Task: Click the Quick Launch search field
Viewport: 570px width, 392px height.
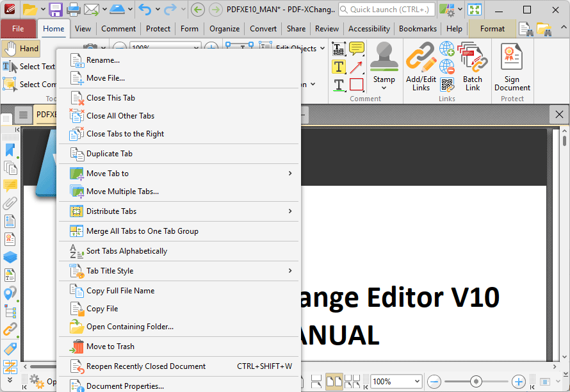Action: (386, 10)
